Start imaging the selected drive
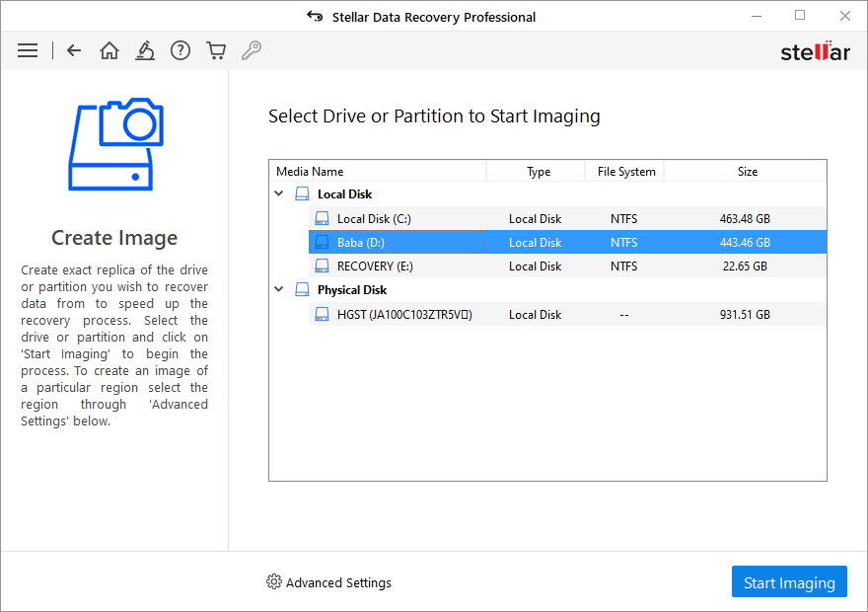868x612 pixels. [789, 581]
